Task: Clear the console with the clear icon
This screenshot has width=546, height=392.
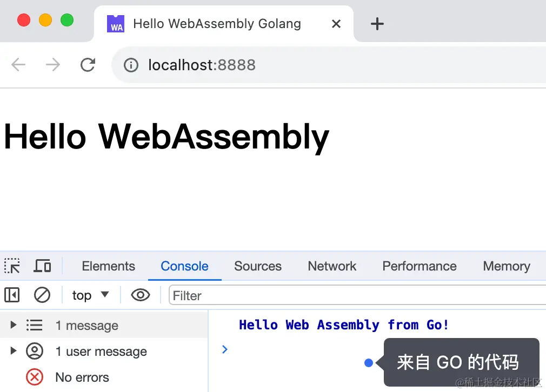Action: 42,295
